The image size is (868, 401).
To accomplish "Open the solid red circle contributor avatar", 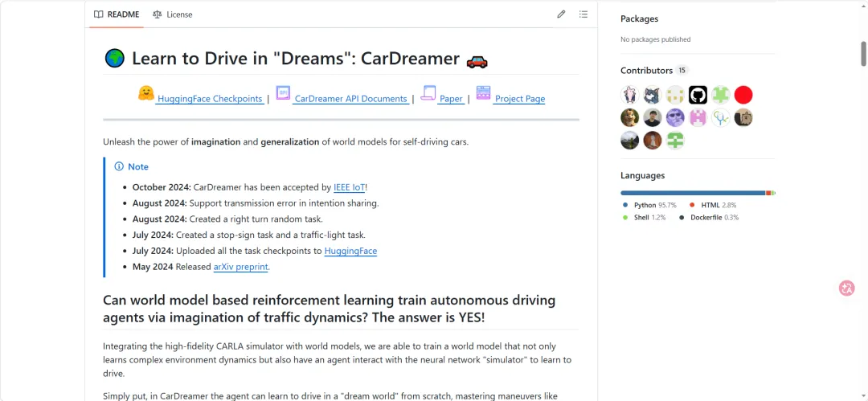I will [x=743, y=96].
